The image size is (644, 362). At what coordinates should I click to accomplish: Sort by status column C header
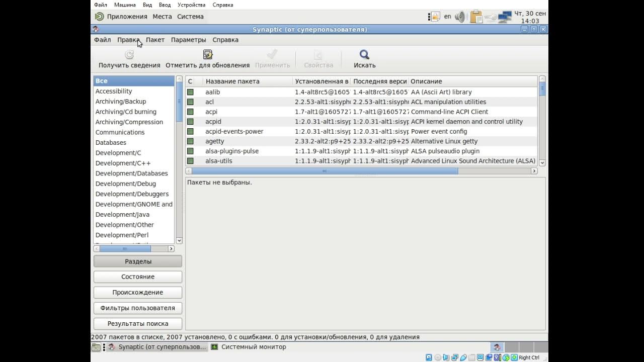click(x=190, y=81)
